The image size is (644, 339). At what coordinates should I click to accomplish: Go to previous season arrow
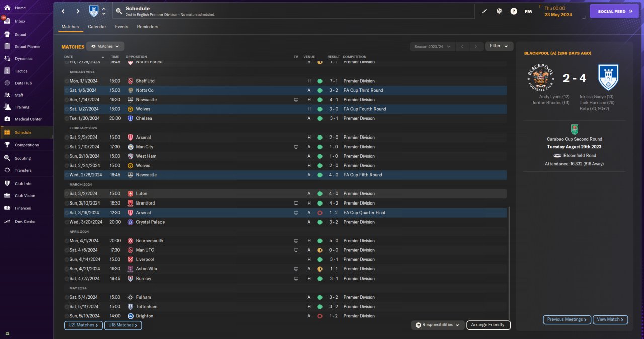click(462, 46)
